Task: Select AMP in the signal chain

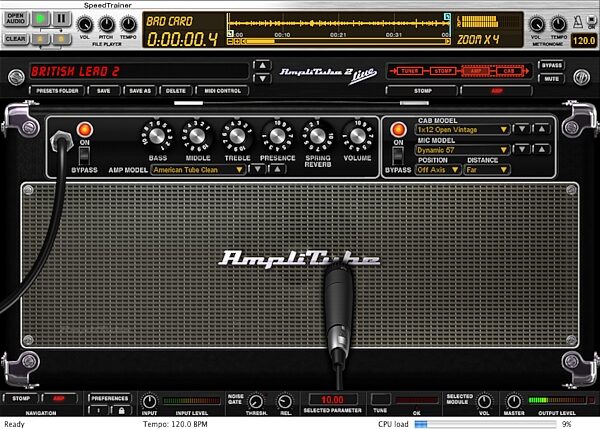Action: click(x=476, y=71)
